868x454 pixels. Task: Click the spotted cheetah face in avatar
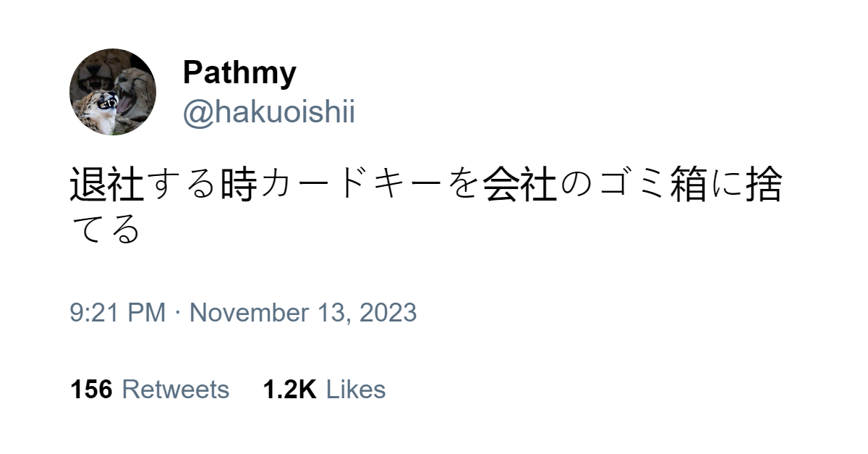coord(99,107)
